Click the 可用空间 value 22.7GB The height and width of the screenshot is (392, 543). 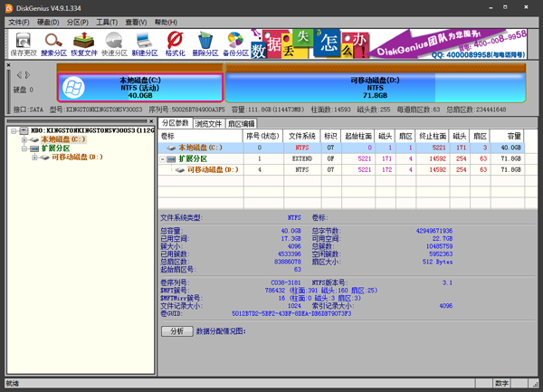pyautogui.click(x=443, y=239)
